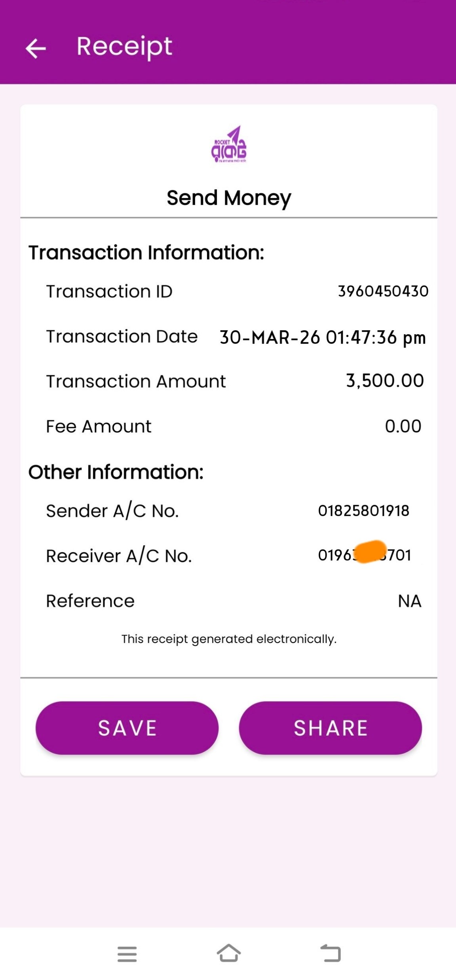Tap the 3,500.00 transaction amount
The image size is (456, 980).
coord(385,380)
